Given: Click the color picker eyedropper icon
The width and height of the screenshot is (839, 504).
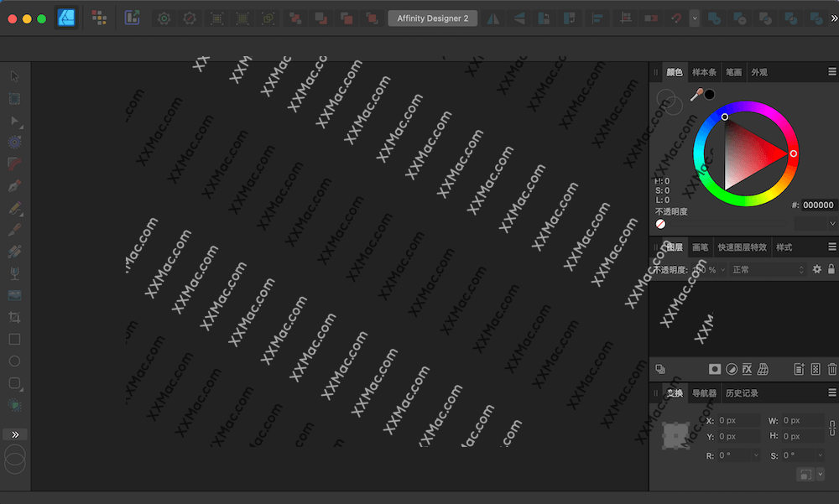Looking at the screenshot, I should (x=696, y=96).
